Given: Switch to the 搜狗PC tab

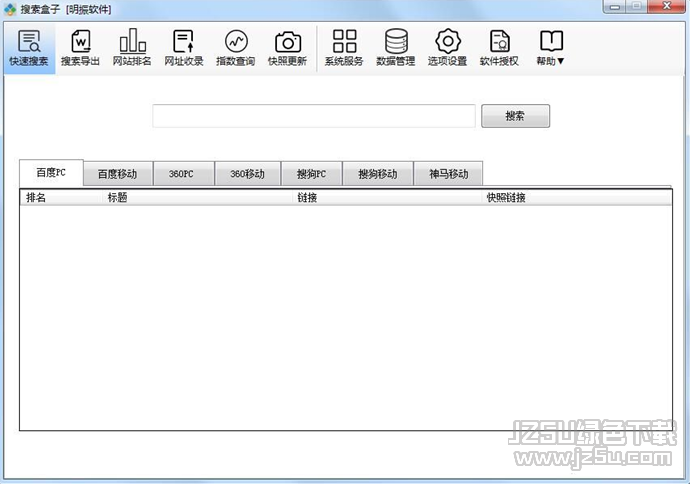Looking at the screenshot, I should click(x=312, y=174).
